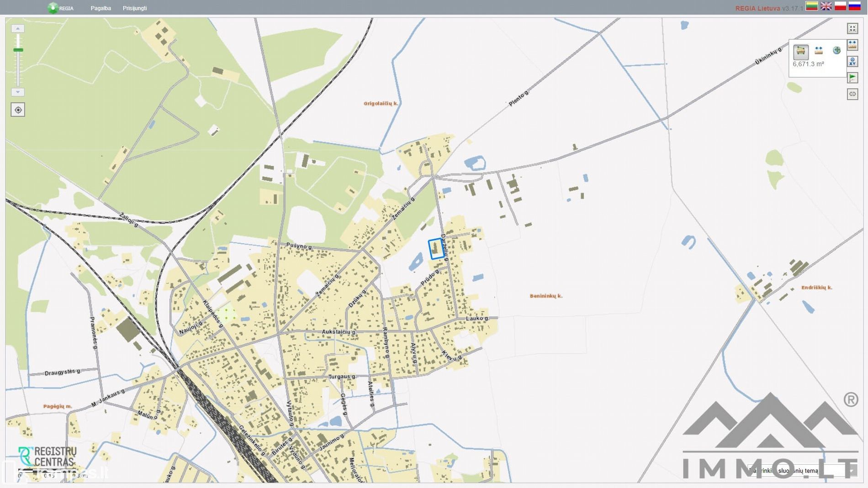This screenshot has width=868, height=488.
Task: Click the globe crosshair coordinate tool
Action: coord(836,51)
